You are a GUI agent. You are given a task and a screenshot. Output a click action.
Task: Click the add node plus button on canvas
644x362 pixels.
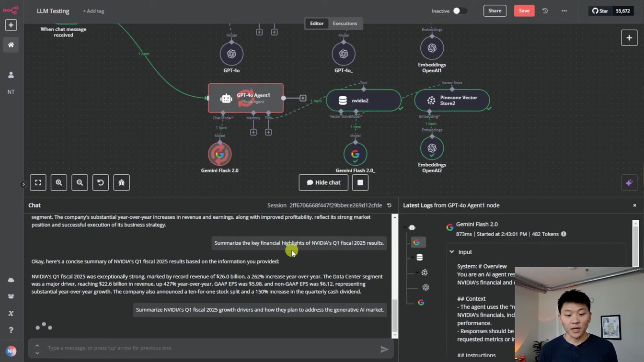pos(629,38)
